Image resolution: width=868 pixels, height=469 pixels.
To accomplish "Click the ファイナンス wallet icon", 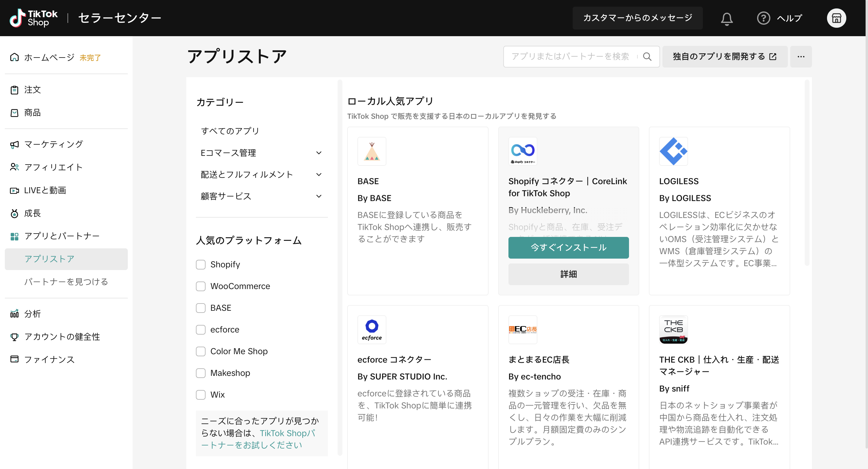I will [14, 359].
